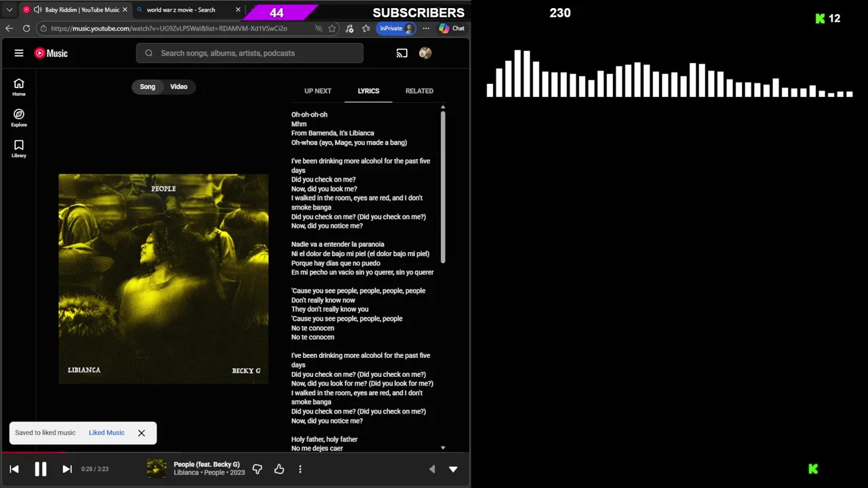The image size is (868, 488).
Task: Dislike the song People
Action: [257, 469]
